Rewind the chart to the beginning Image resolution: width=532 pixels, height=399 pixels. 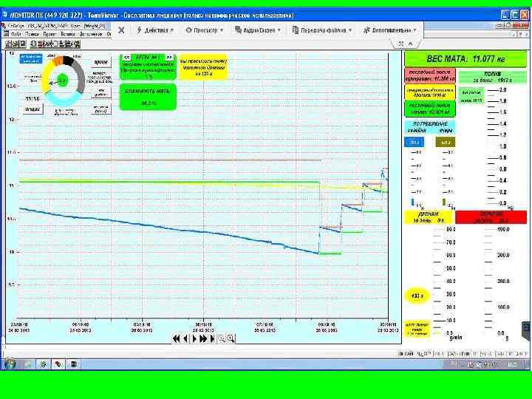coord(176,338)
